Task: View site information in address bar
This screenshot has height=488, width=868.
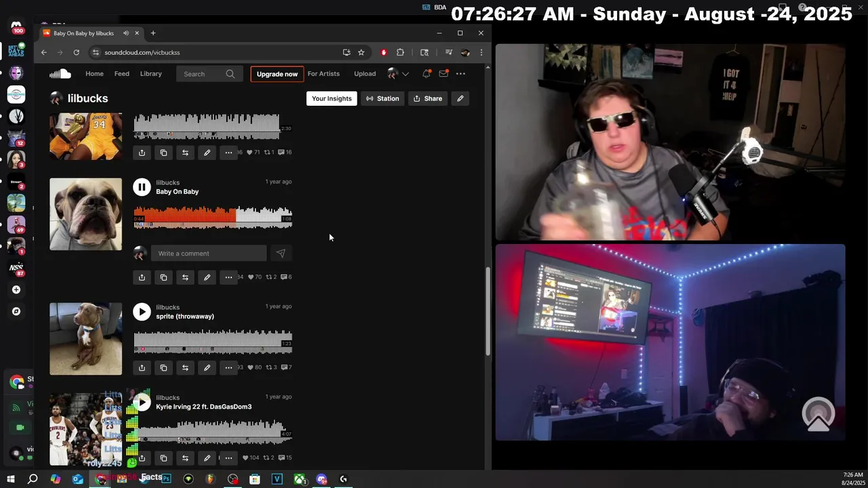Action: [x=96, y=52]
